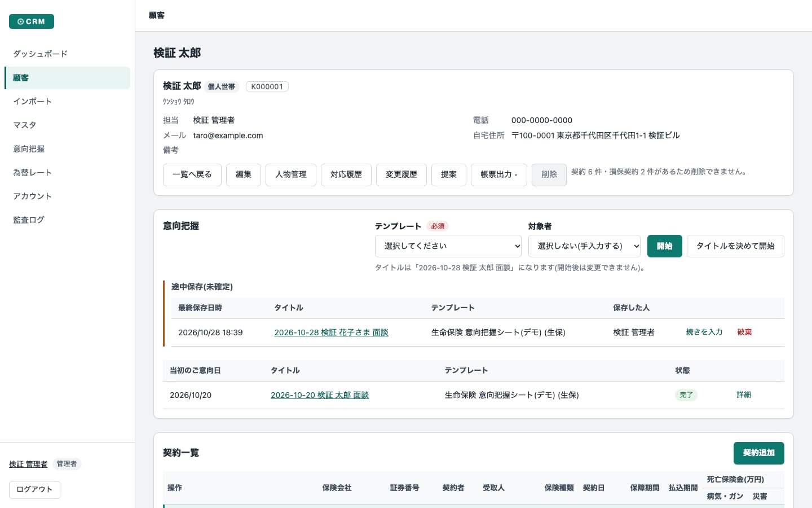
Task: Click the CRM logo
Action: click(x=32, y=21)
